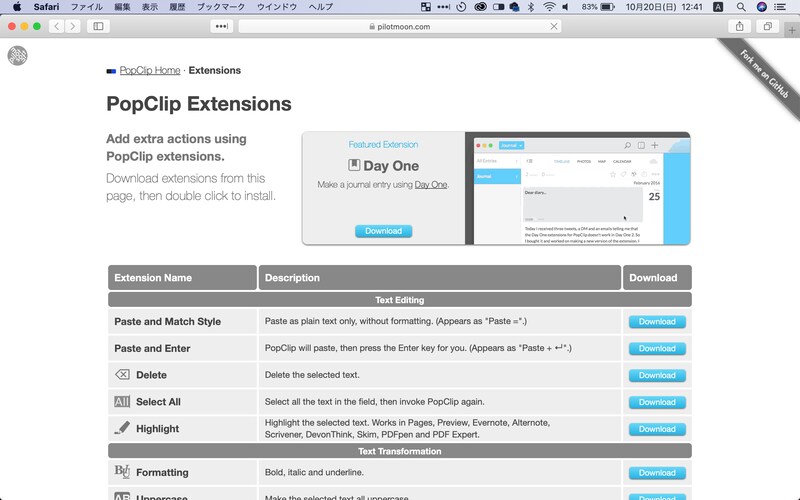Screen dimensions: 800x500
Task: Download the Highlight extension
Action: pyautogui.click(x=657, y=429)
